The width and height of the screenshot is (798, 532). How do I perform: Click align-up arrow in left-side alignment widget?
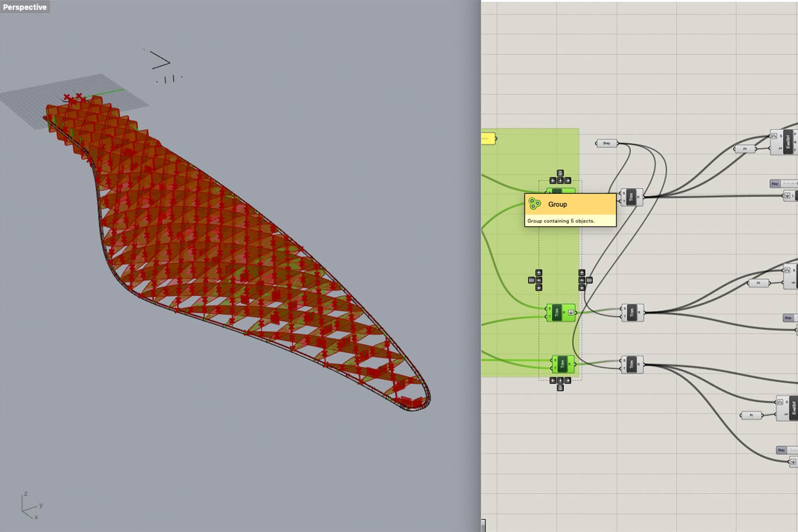click(x=538, y=273)
